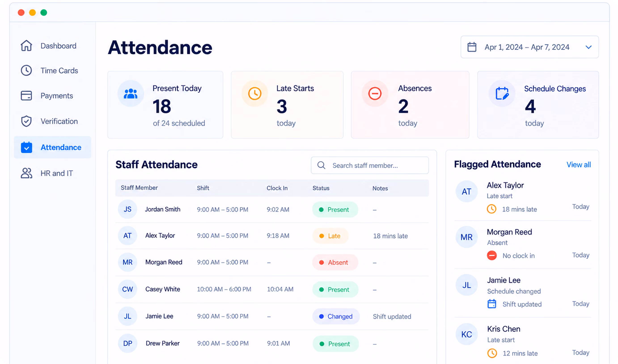Click the search magnifier icon

click(x=321, y=165)
